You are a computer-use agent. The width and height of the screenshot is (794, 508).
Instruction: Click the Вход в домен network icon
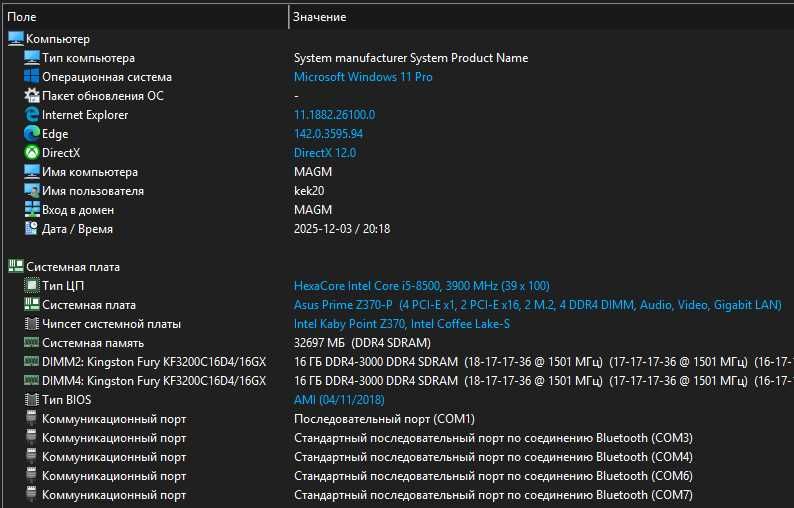[32, 210]
